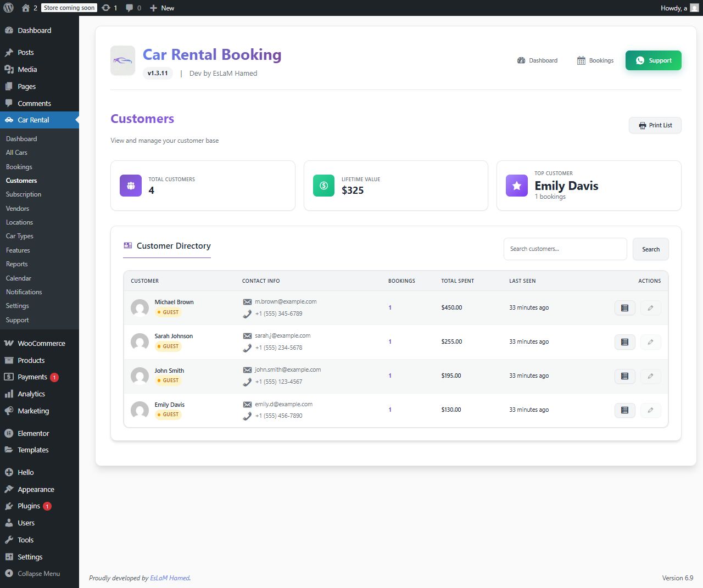Focus the Search customers input field
The height and width of the screenshot is (588, 703).
(565, 249)
